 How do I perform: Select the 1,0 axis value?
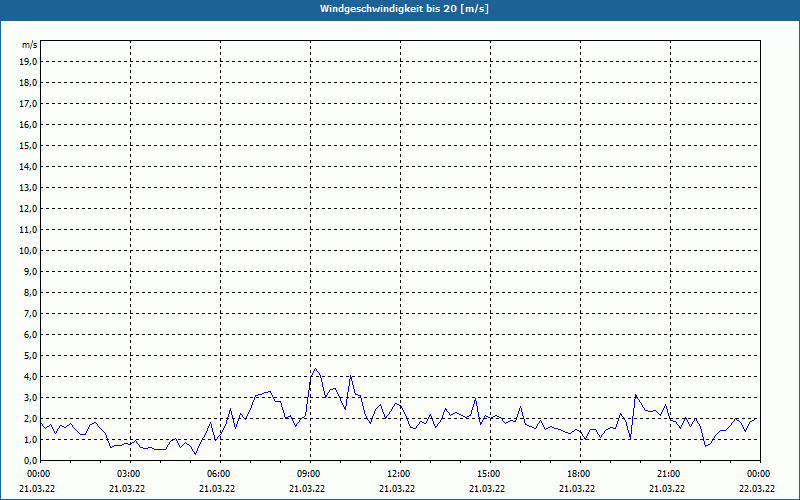point(30,439)
